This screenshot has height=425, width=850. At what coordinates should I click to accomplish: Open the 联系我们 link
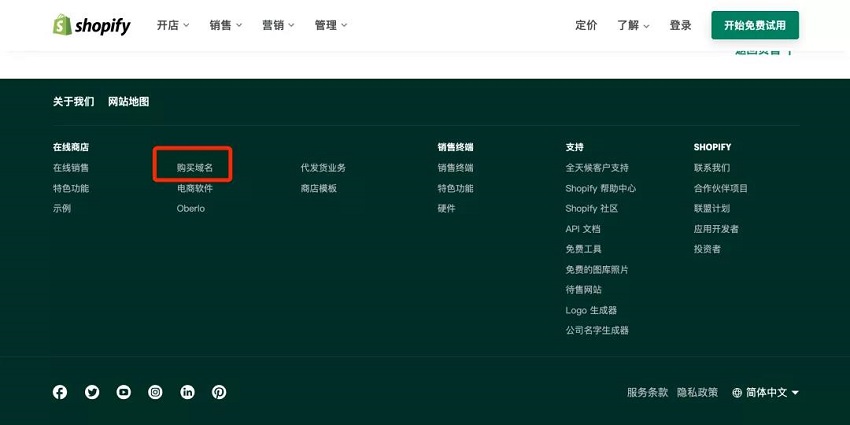tap(712, 168)
